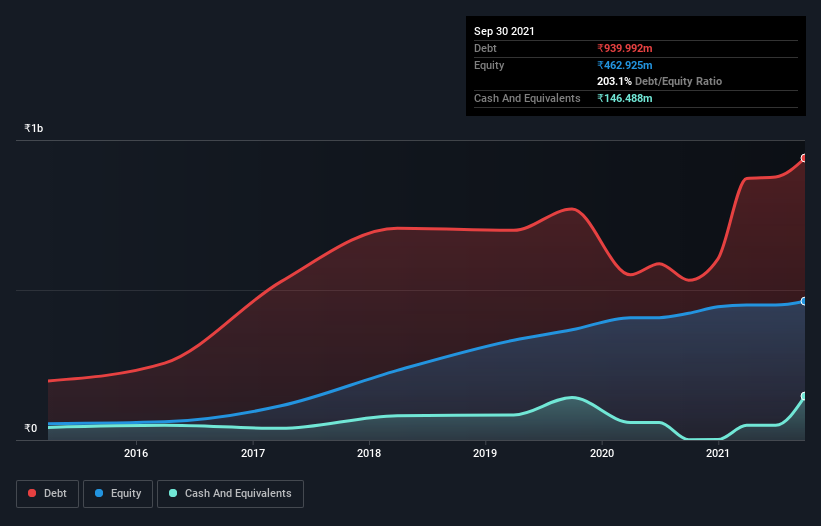821x526 pixels.
Task: Click the red Debt endpoint marker
Action: 804,158
